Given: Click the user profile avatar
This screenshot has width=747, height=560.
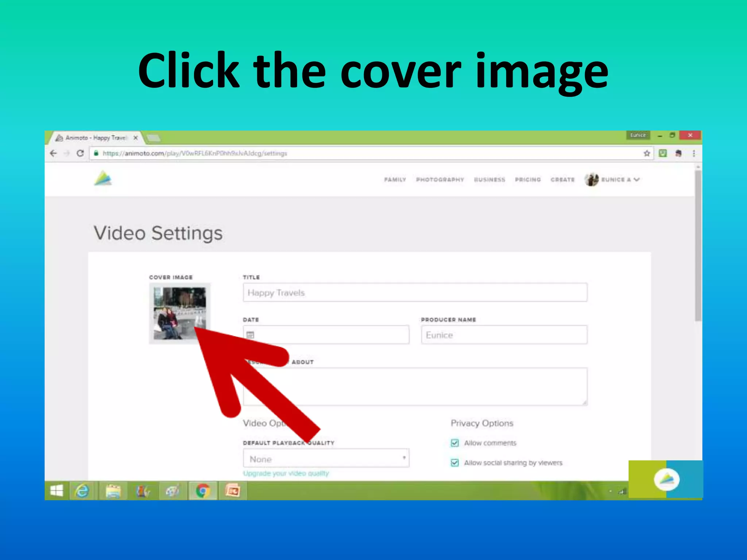Looking at the screenshot, I should pos(591,179).
